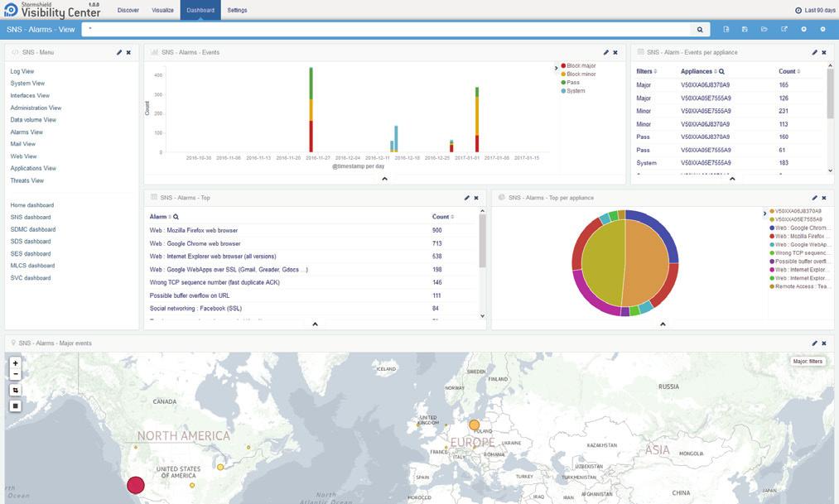The width and height of the screenshot is (839, 504).
Task: Collapse legend of Top per appliance chart
Action: point(764,214)
